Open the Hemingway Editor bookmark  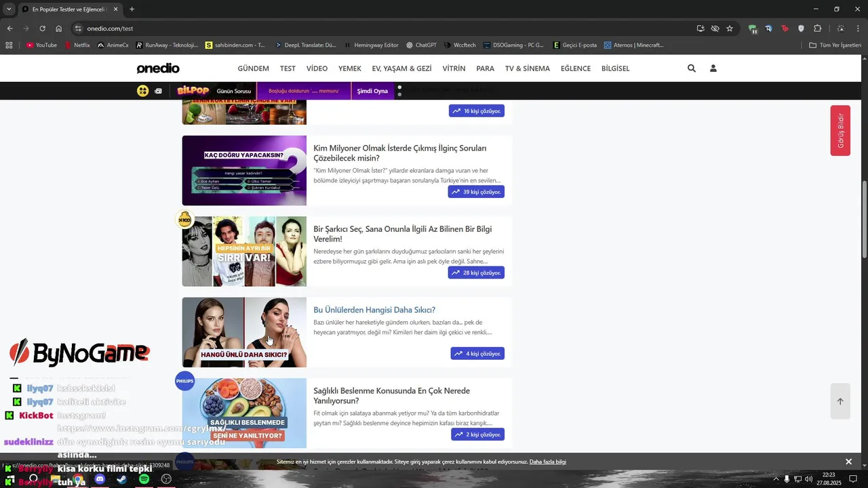point(371,45)
